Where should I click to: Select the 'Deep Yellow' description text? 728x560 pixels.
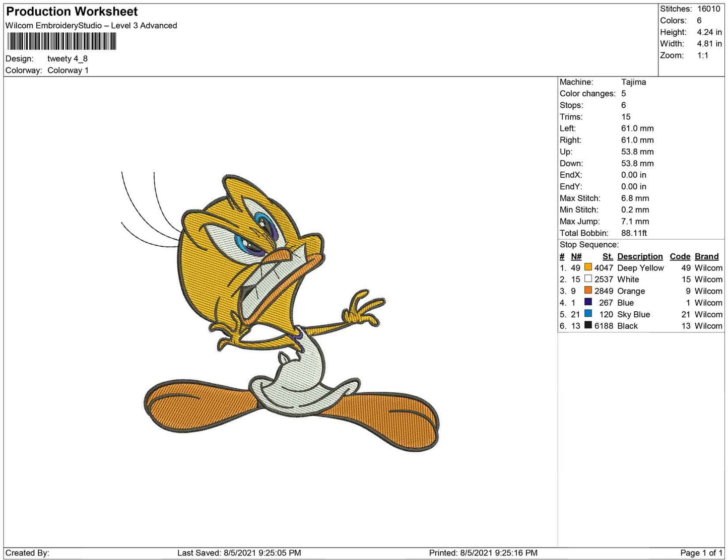(640, 268)
